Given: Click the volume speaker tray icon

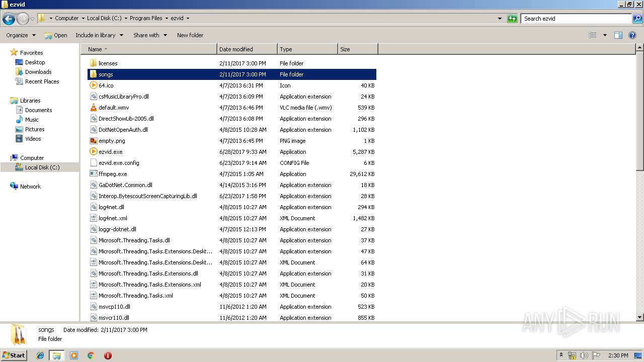Looking at the screenshot, I should 584,355.
